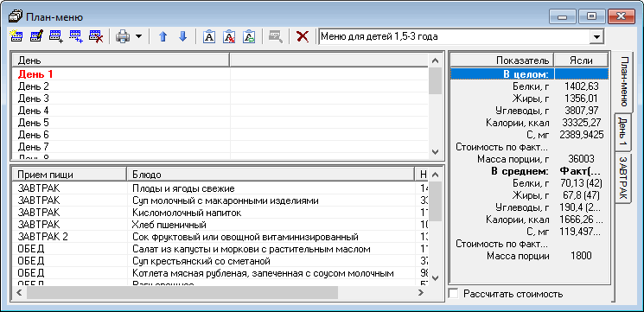The width and height of the screenshot is (644, 312).
Task: Click the edit menu plan pencil icon
Action: pyautogui.click(x=35, y=37)
